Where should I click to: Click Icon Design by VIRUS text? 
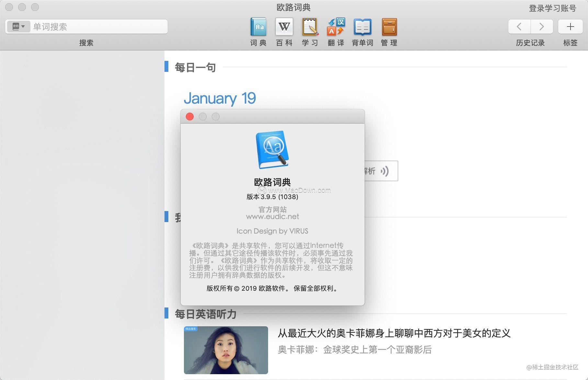pyautogui.click(x=272, y=231)
